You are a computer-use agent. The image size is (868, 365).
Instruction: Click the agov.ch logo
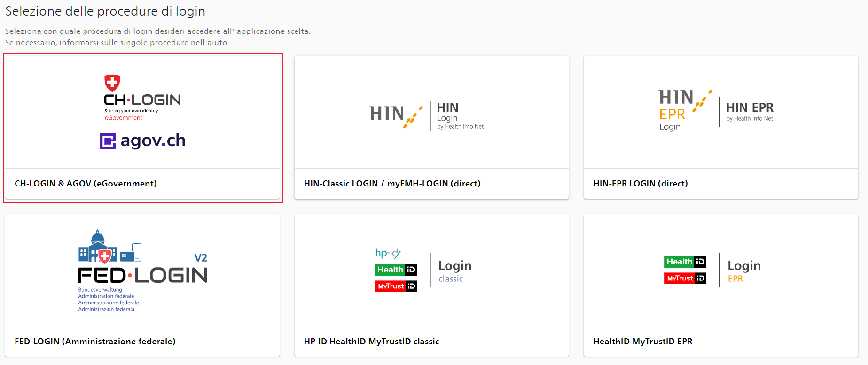pos(142,140)
